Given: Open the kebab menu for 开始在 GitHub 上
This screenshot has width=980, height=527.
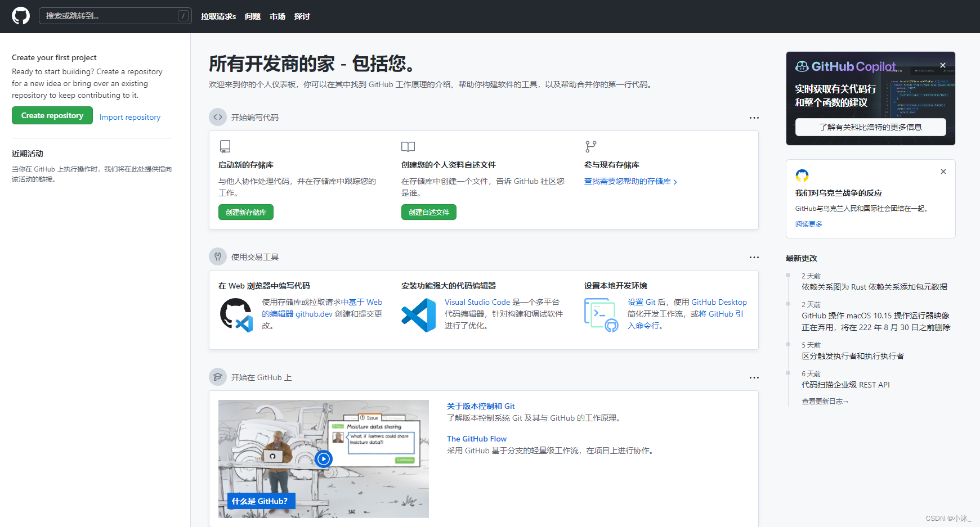Looking at the screenshot, I should [x=754, y=377].
